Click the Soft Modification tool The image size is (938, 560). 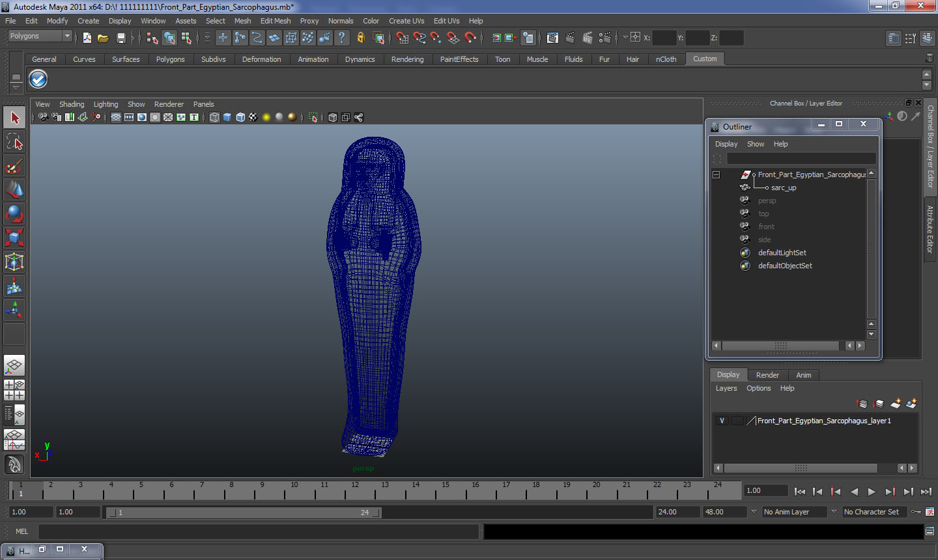tap(14, 286)
